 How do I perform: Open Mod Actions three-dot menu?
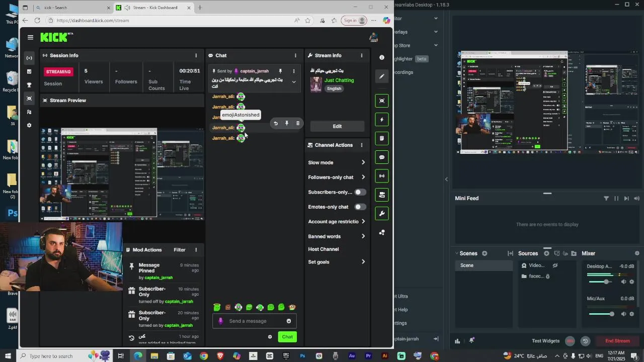pyautogui.click(x=196, y=250)
